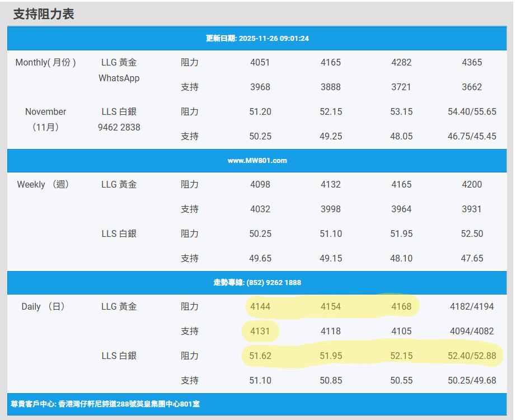Select the November (11月) label
Screen dimensions: 516x420
pos(46,119)
